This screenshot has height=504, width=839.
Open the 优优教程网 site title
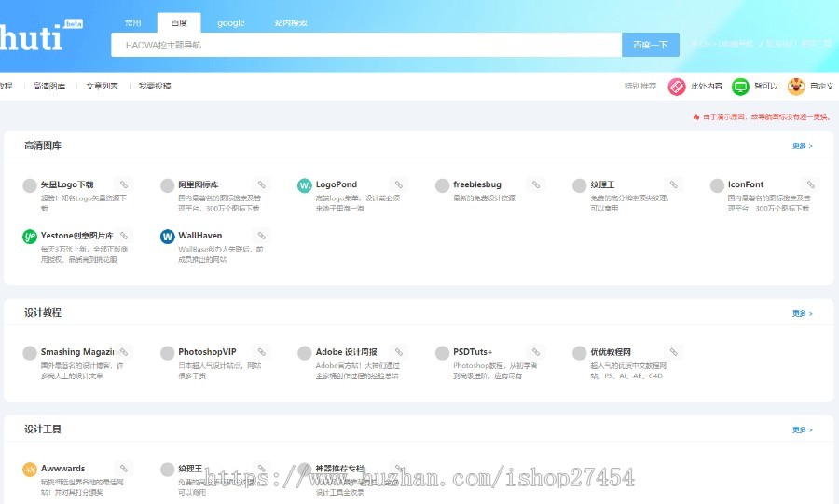tap(611, 352)
